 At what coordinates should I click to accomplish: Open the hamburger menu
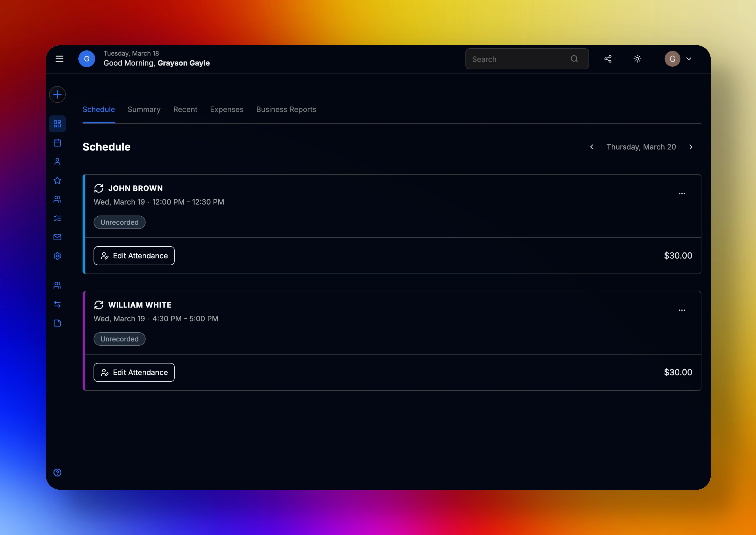[x=59, y=59]
